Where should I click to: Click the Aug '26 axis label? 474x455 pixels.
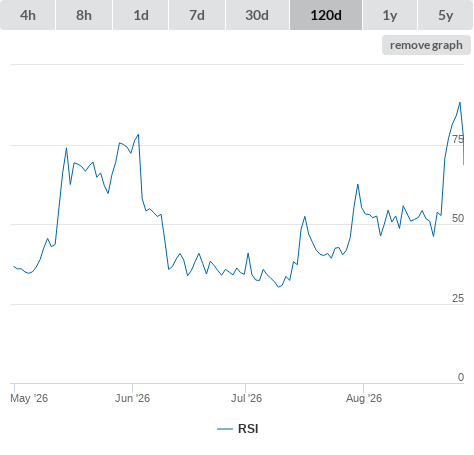(364, 398)
